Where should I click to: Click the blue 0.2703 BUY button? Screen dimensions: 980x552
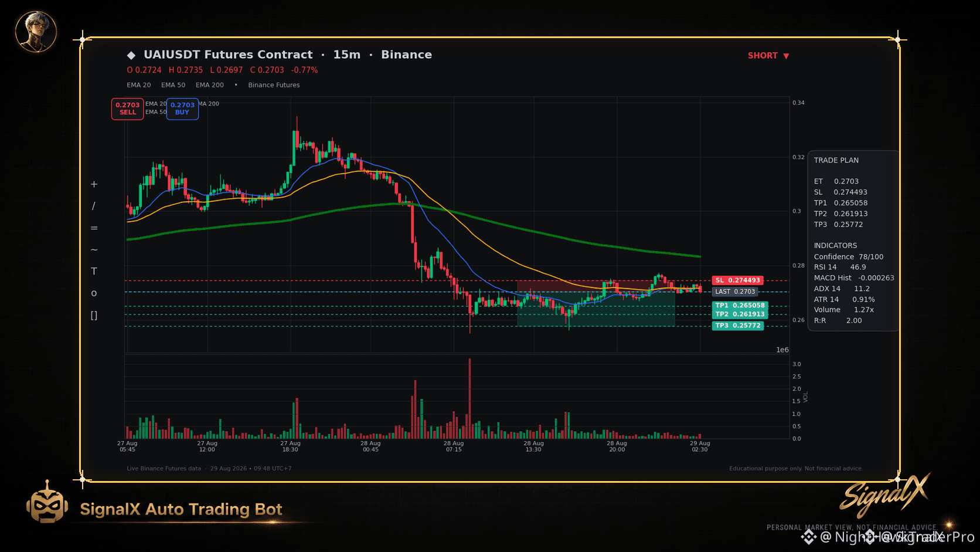(182, 109)
